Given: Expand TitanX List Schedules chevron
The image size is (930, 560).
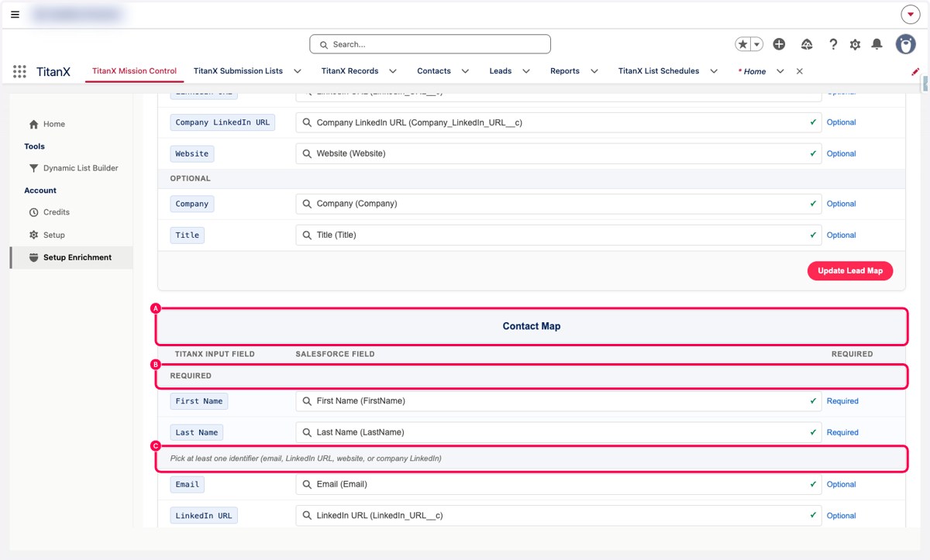Looking at the screenshot, I should click(x=714, y=71).
